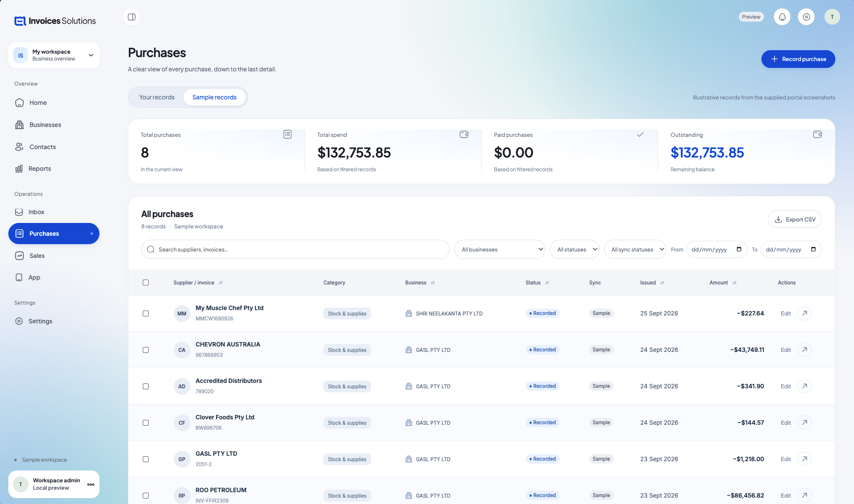Screen dimensions: 854x504
Task: Edit the ROO PETROLEUM purchase
Action: coord(786,496)
